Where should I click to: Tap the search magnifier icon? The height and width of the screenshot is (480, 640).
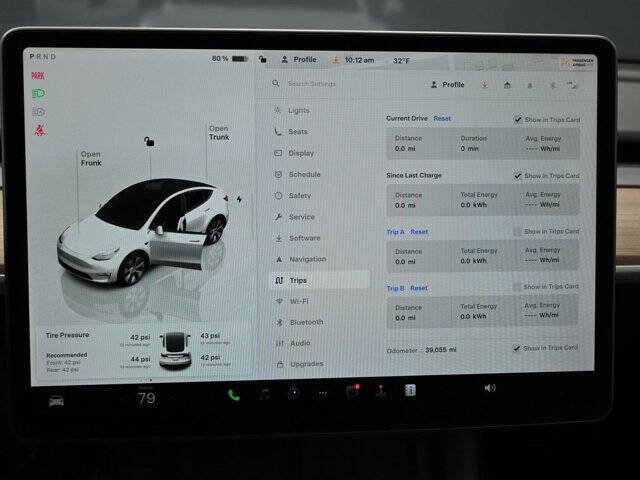[276, 83]
